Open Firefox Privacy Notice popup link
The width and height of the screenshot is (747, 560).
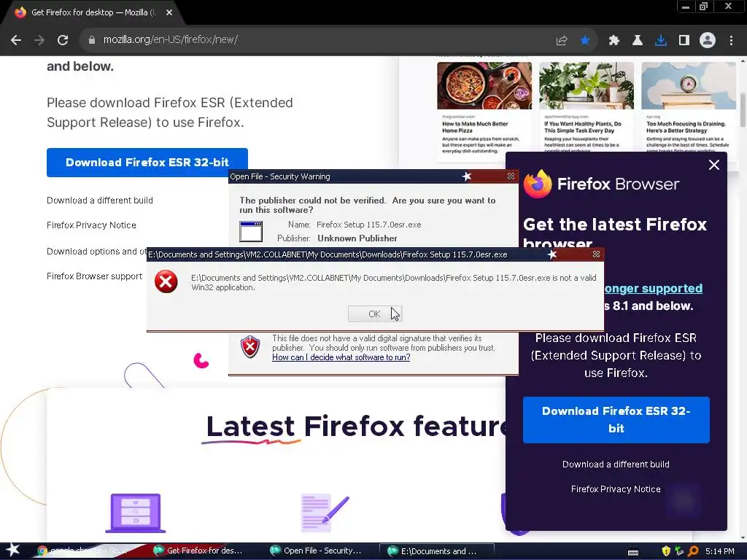[x=616, y=489]
